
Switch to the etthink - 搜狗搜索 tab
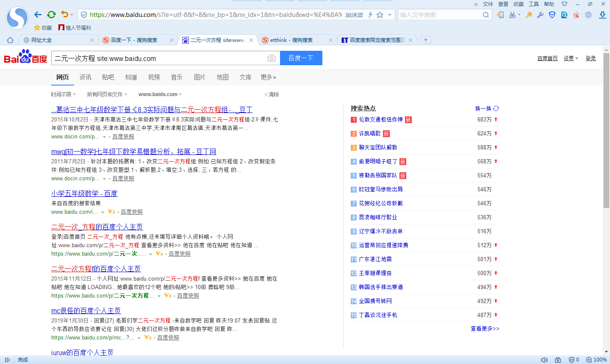297,40
